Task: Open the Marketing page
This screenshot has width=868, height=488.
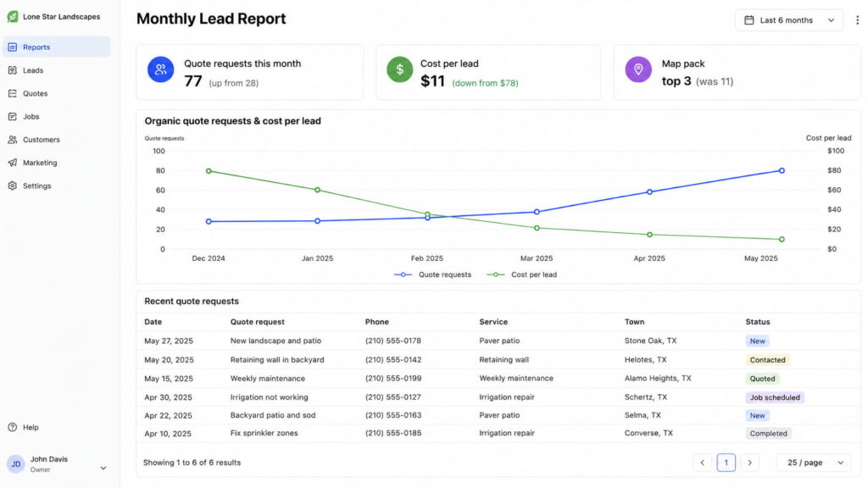Action: [56, 163]
